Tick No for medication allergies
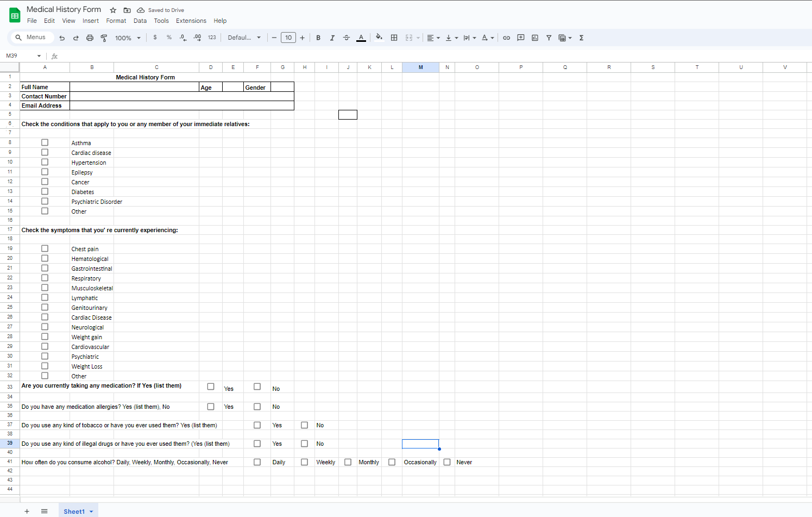This screenshot has height=517, width=812. click(x=257, y=407)
